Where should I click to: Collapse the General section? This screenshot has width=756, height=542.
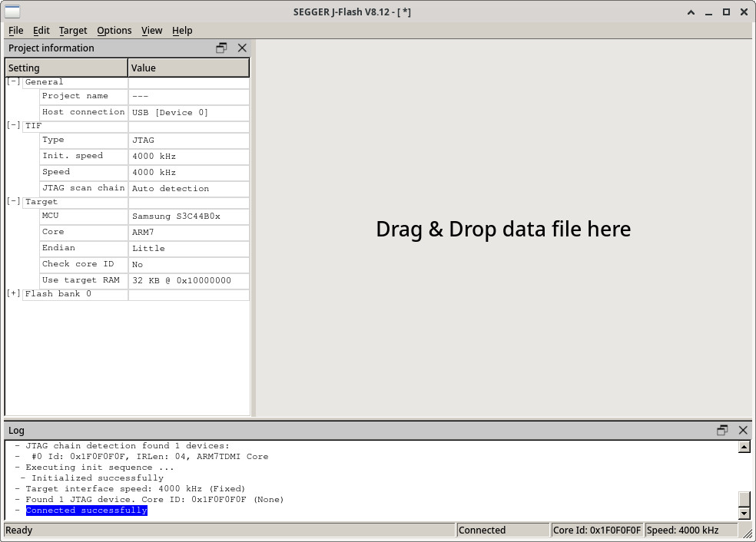(14, 81)
